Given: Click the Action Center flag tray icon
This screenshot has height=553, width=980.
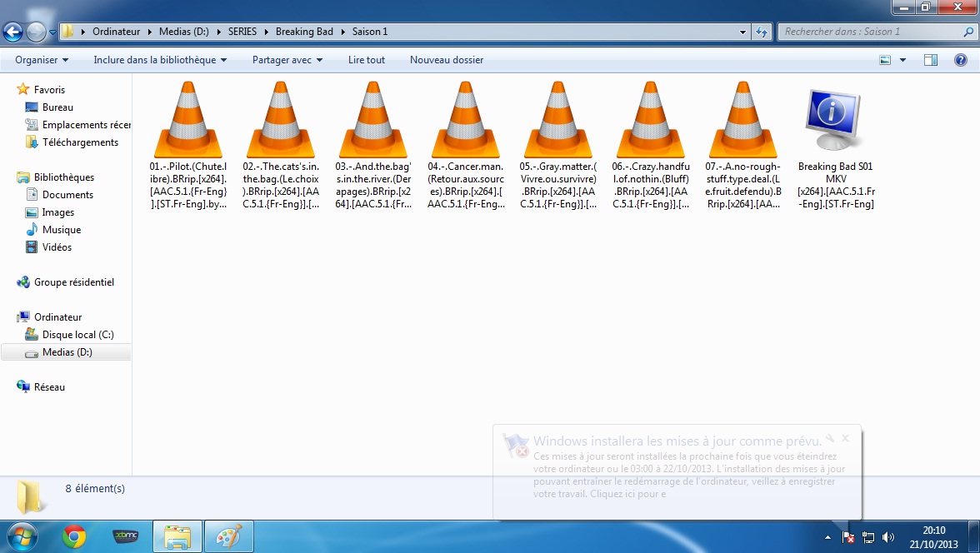Looking at the screenshot, I should coord(848,536).
